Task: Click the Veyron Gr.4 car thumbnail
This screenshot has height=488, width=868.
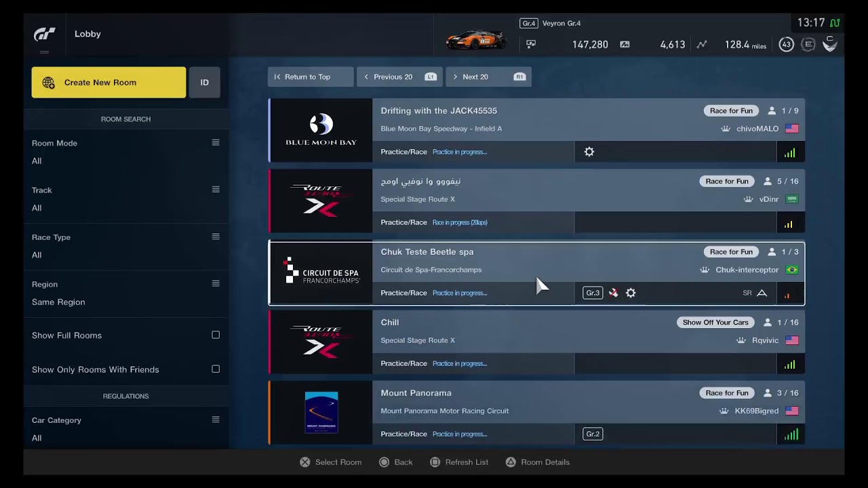Action: [475, 39]
